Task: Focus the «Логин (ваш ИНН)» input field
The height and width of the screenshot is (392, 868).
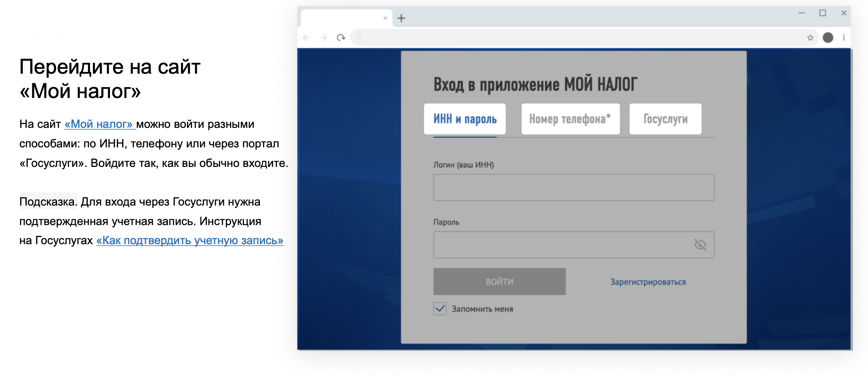Action: click(x=574, y=187)
